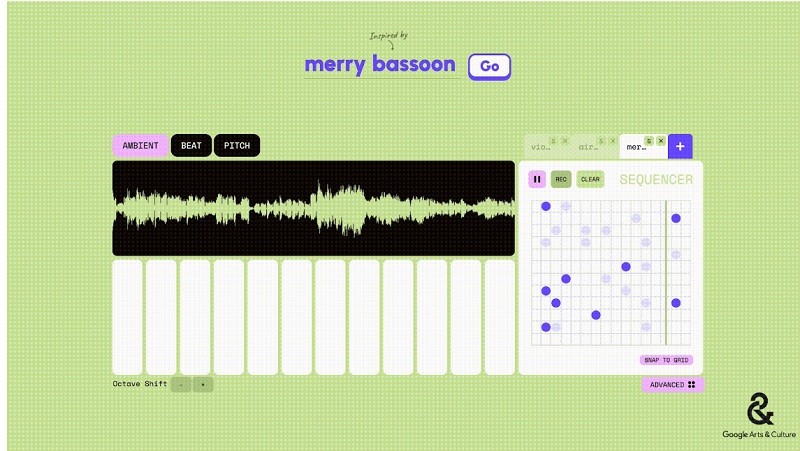The width and height of the screenshot is (800, 451).
Task: Switch to the PITCH mode
Action: point(237,145)
